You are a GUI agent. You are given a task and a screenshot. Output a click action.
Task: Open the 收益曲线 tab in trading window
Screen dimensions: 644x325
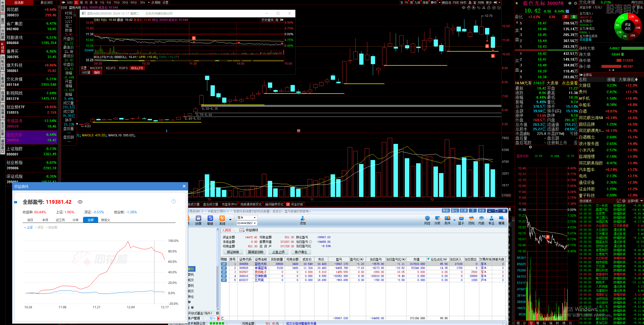click(x=249, y=230)
